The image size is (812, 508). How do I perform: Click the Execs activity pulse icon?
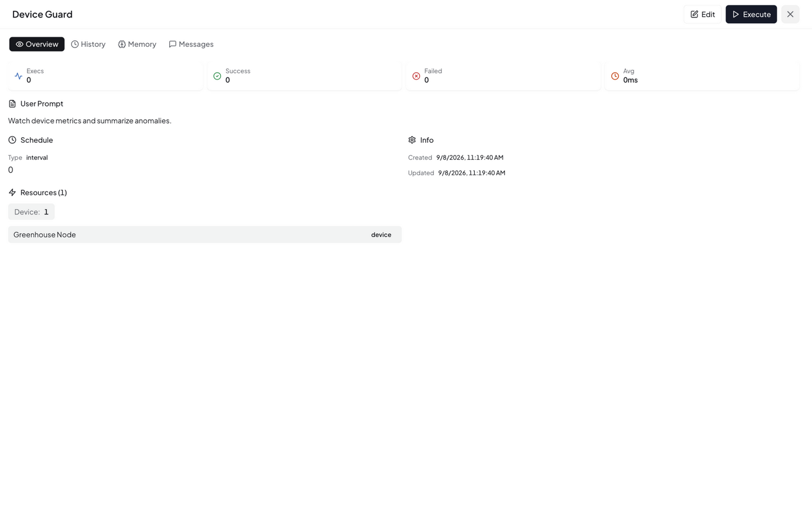(x=19, y=76)
